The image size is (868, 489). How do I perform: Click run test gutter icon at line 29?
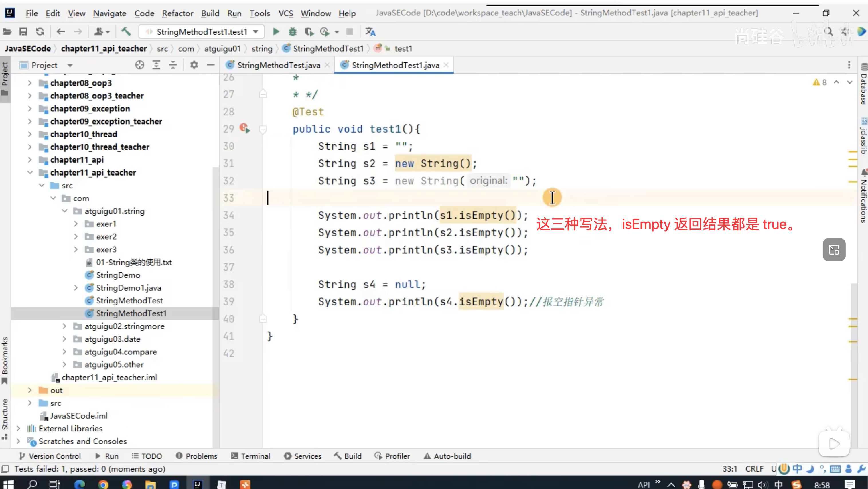coord(245,128)
